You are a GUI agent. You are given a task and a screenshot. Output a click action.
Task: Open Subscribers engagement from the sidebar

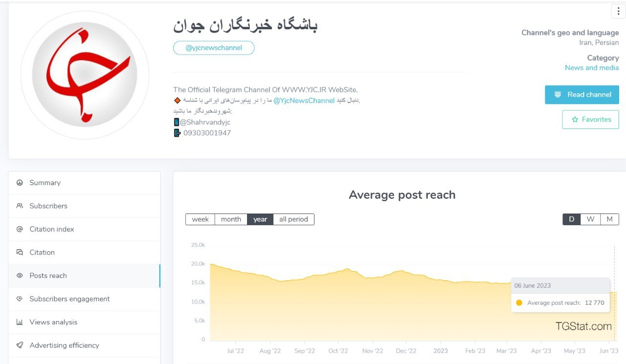(20, 299)
